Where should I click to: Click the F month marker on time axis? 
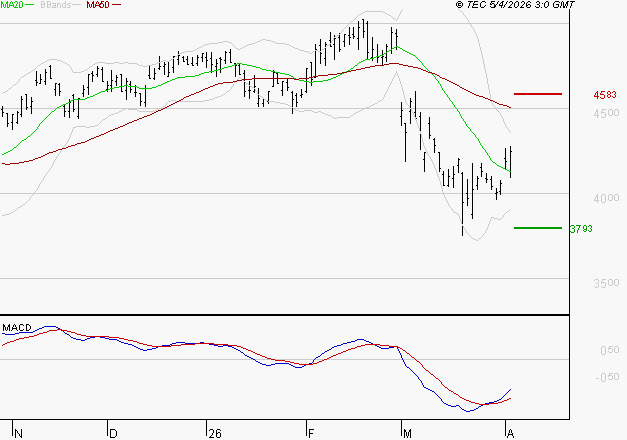tap(311, 434)
